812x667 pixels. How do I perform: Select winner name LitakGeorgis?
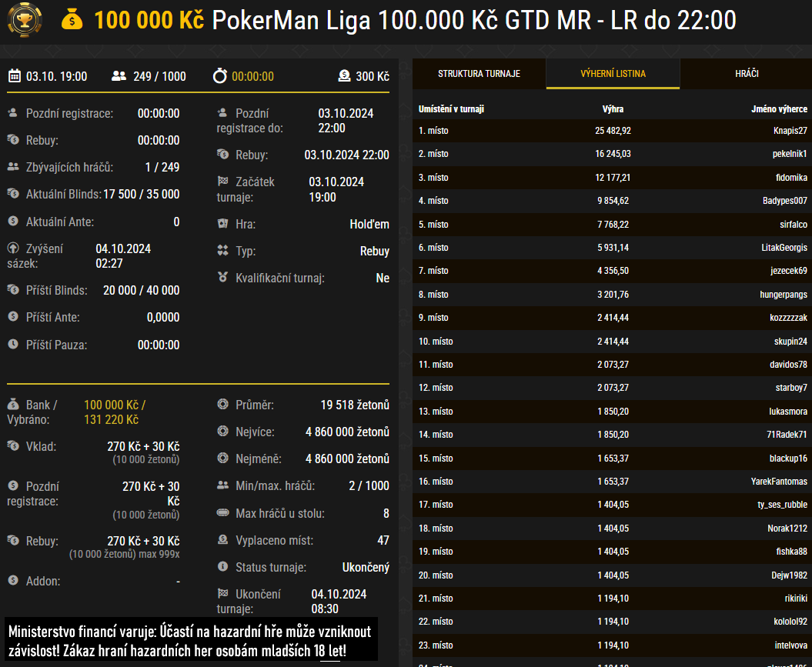point(784,248)
